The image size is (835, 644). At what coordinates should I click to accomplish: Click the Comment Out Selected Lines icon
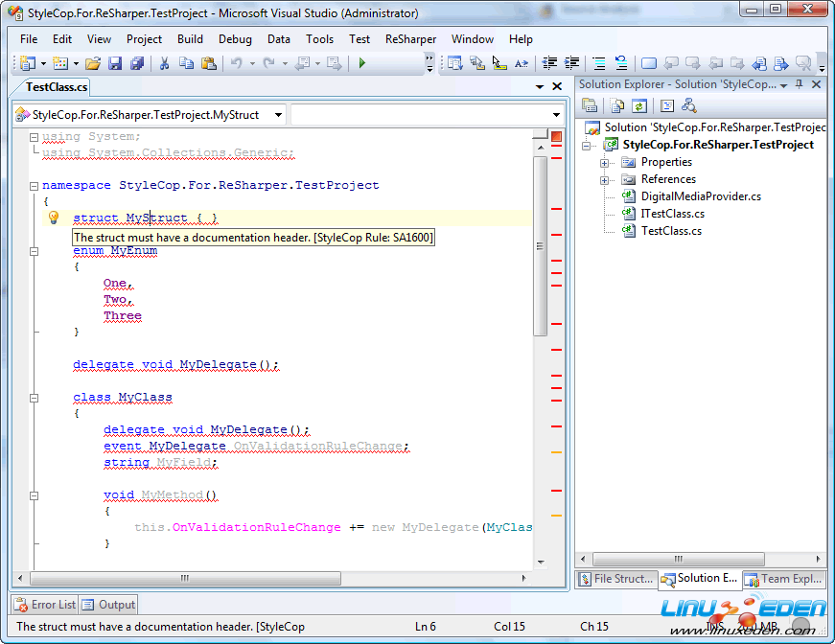(599, 63)
